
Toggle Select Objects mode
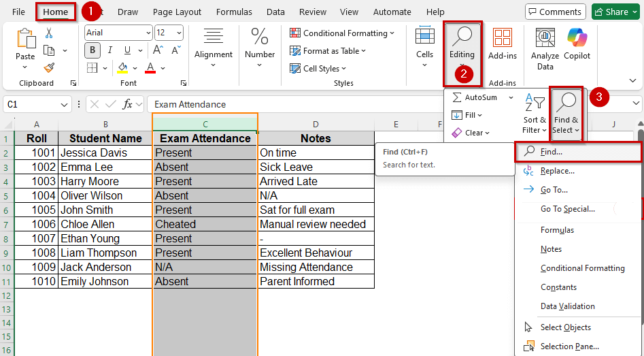coord(565,327)
